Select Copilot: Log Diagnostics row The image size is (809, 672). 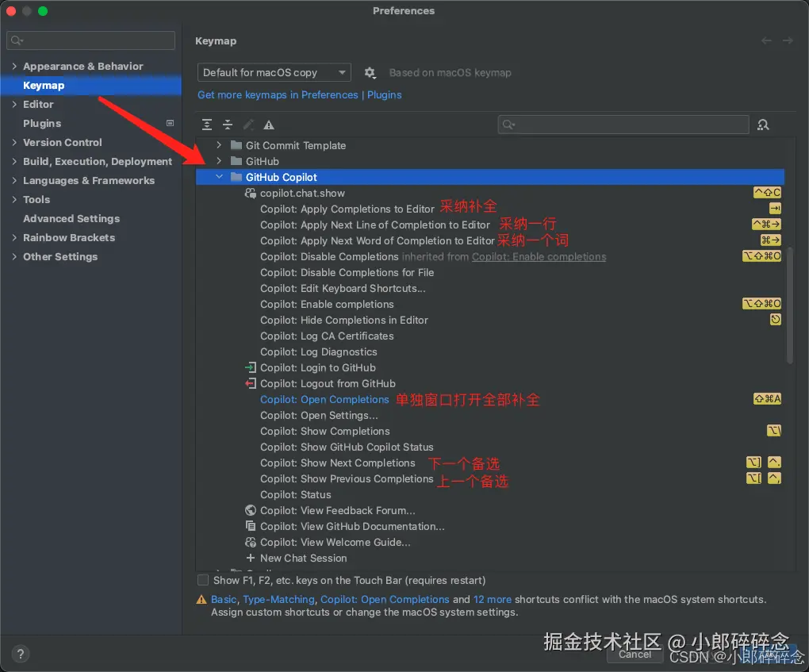(x=490, y=351)
